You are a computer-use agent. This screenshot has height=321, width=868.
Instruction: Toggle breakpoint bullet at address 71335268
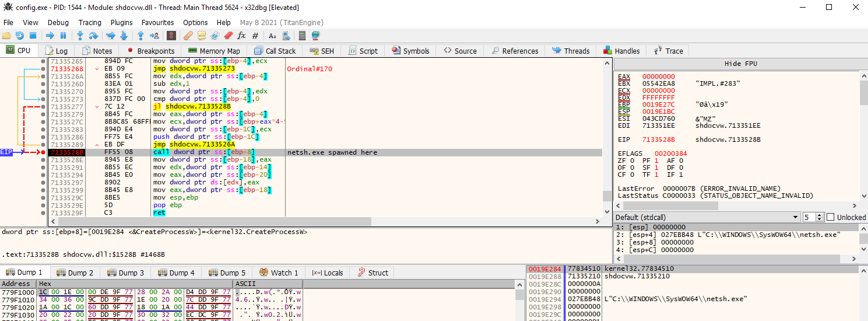[43, 69]
